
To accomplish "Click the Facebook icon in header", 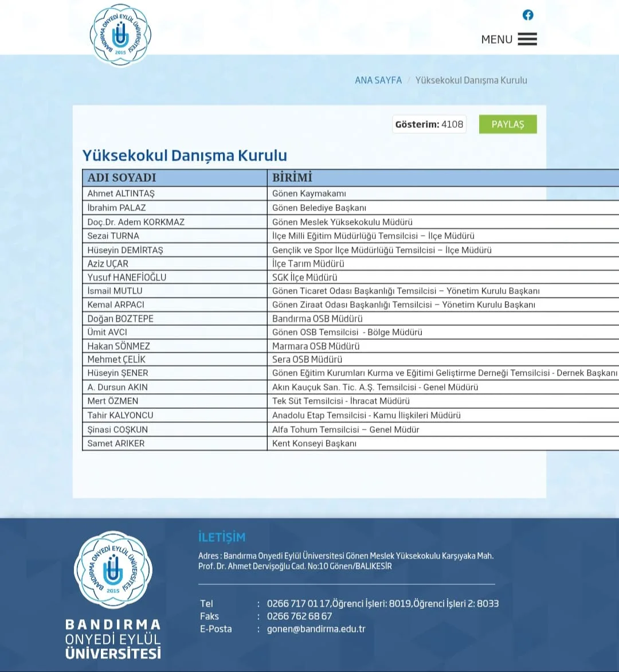I will (x=528, y=15).
